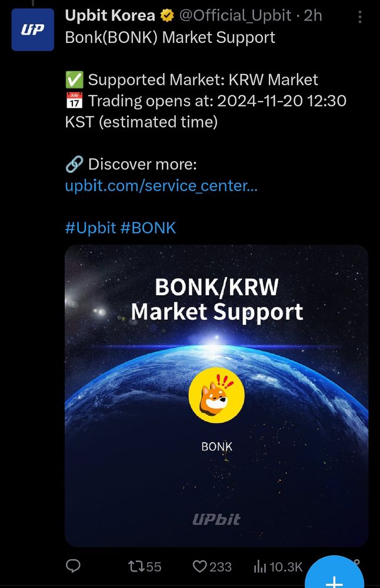Click the 2h post timestamp

(x=313, y=16)
